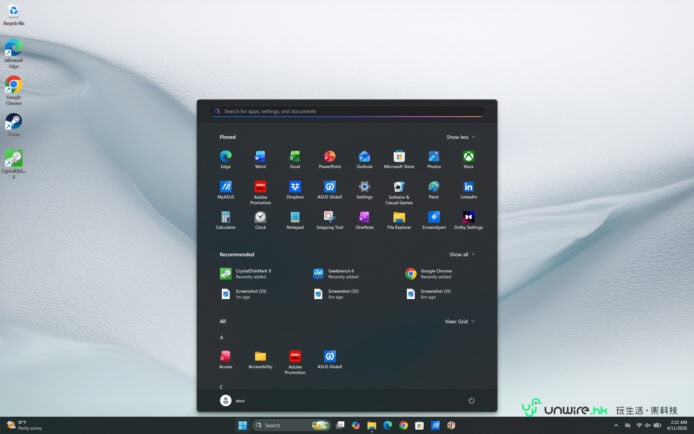This screenshot has width=694, height=434.
Task: Launch Dropbox pinned app
Action: tap(295, 190)
